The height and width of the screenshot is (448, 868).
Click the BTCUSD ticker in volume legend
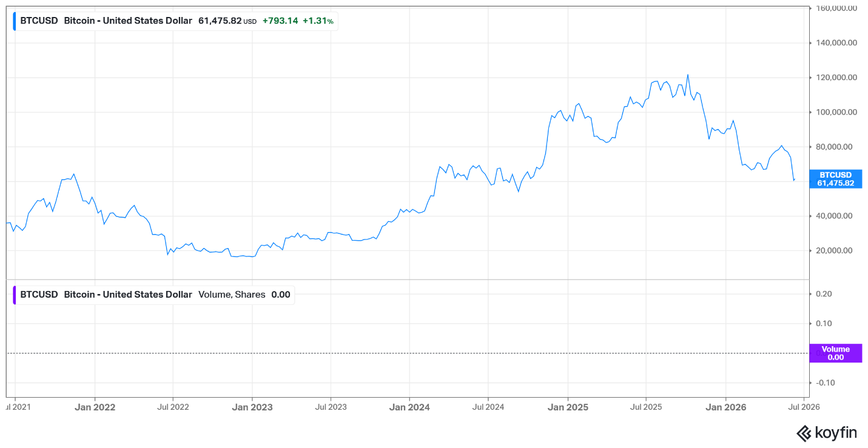click(39, 295)
